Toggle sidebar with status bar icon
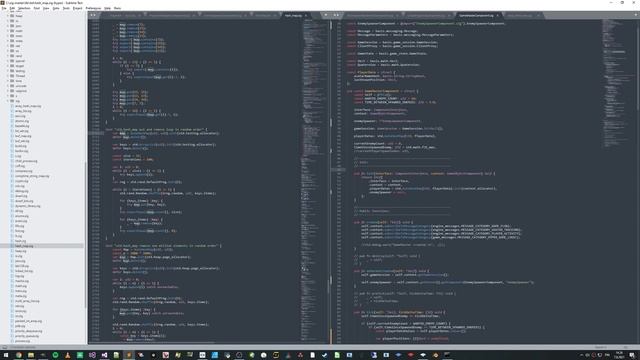 4,347
